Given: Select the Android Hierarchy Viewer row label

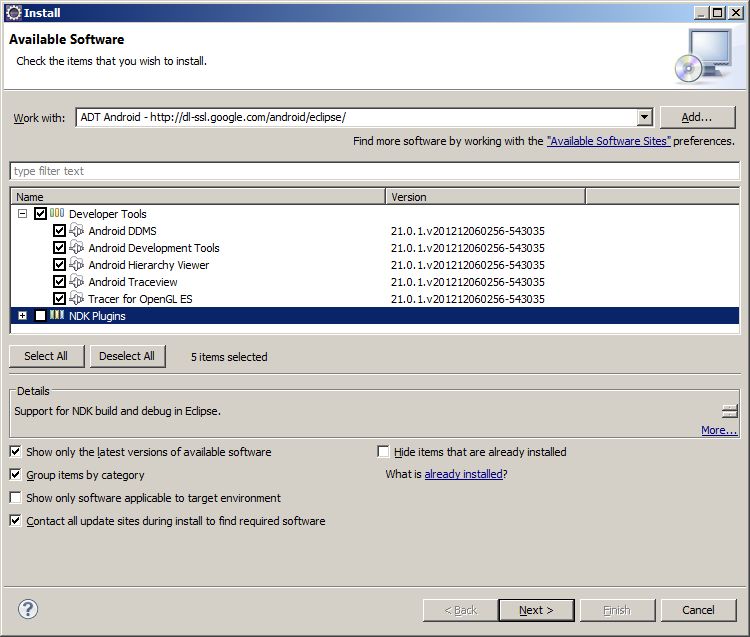Looking at the screenshot, I should [149, 265].
